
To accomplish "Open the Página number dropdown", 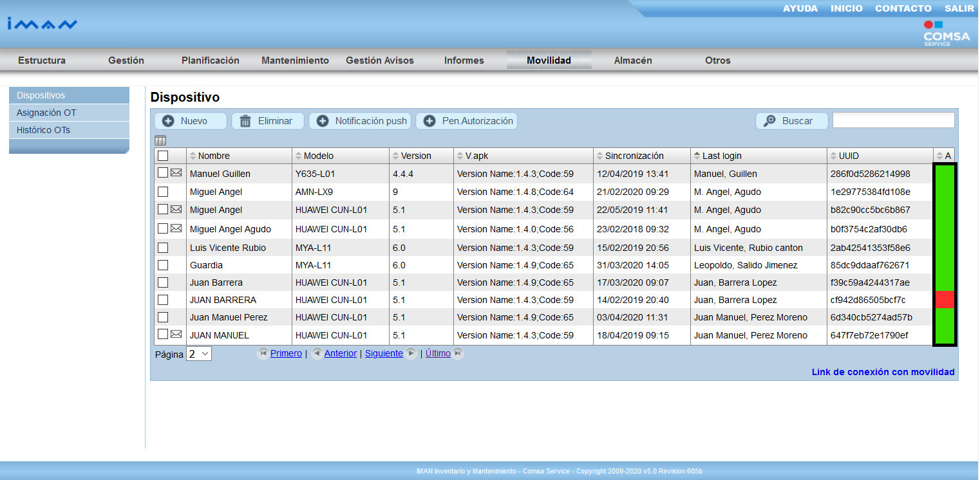I will coord(198,354).
